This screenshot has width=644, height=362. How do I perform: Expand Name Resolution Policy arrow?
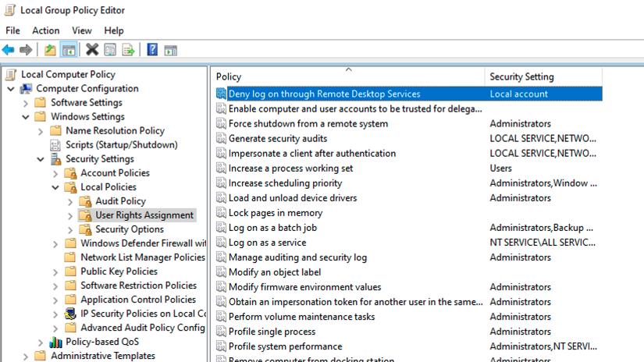pyautogui.click(x=41, y=131)
